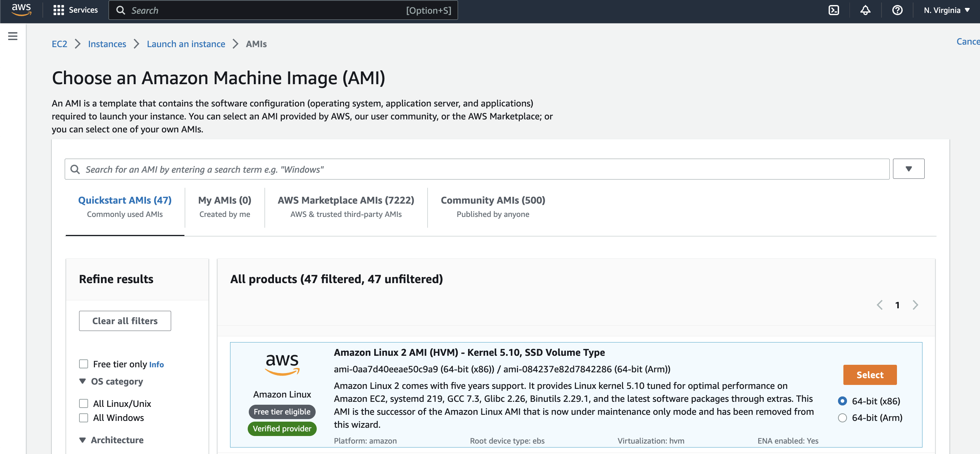
Task: Open the N. Virginia region dropdown
Action: tap(946, 10)
